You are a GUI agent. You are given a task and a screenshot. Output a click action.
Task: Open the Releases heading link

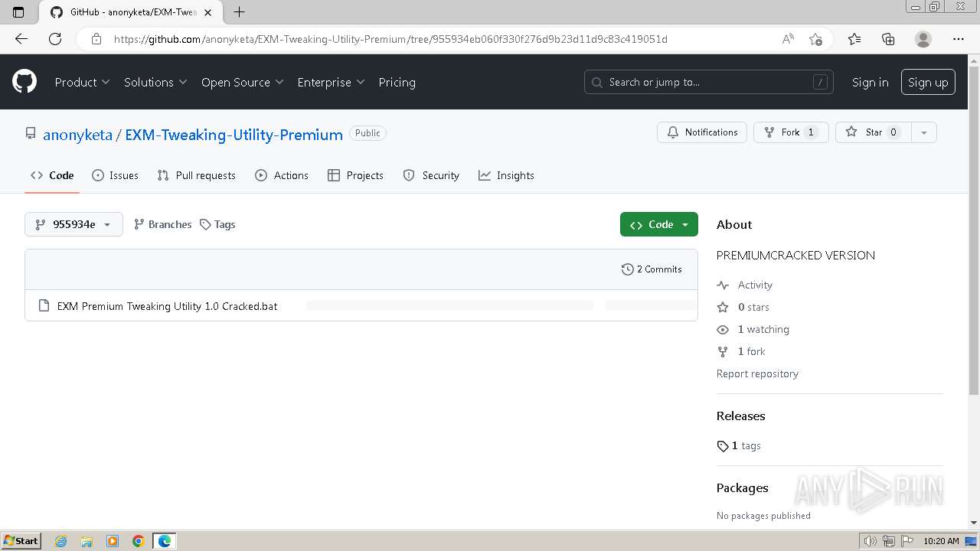tap(740, 416)
